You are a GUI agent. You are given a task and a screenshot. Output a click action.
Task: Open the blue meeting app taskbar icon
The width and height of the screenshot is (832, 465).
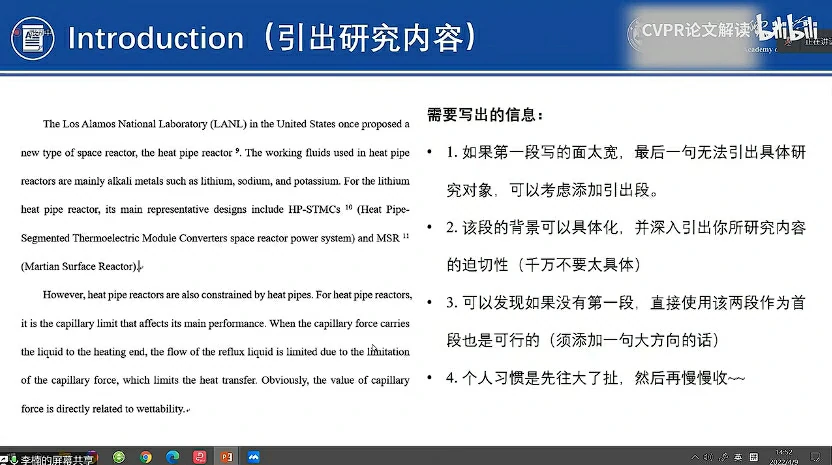click(x=254, y=457)
